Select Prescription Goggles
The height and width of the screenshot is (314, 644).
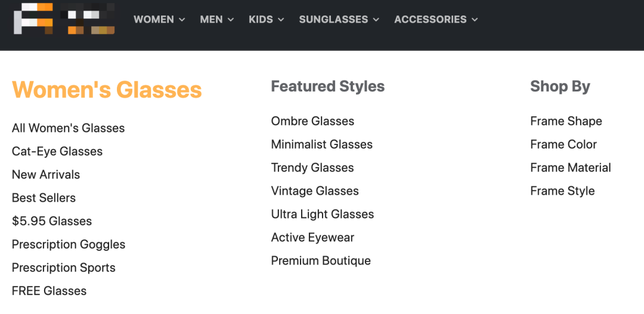[69, 245]
